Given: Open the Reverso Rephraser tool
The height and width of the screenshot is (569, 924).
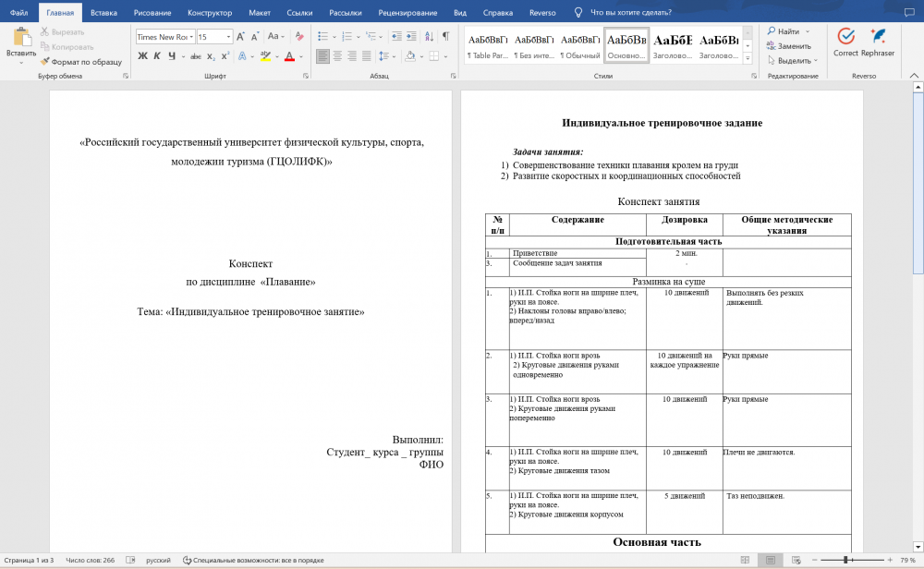Looking at the screenshot, I should pos(878,42).
